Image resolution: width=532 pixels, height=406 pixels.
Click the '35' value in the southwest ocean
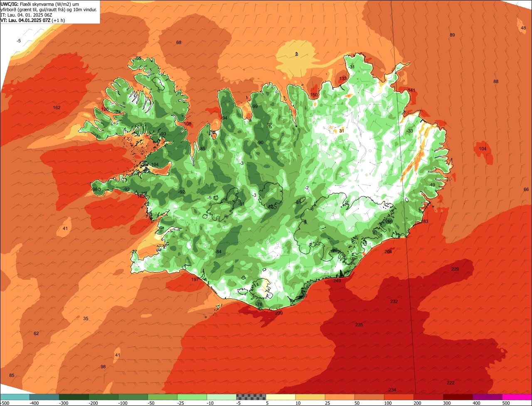[x=86, y=319]
